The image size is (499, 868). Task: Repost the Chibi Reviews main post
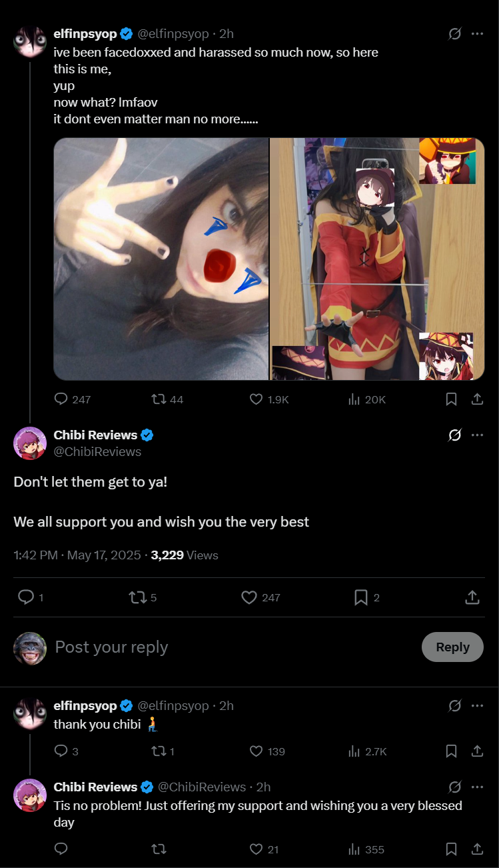[x=137, y=597]
